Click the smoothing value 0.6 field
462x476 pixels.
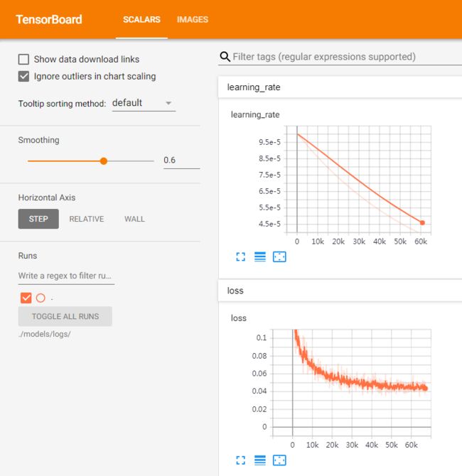point(181,160)
